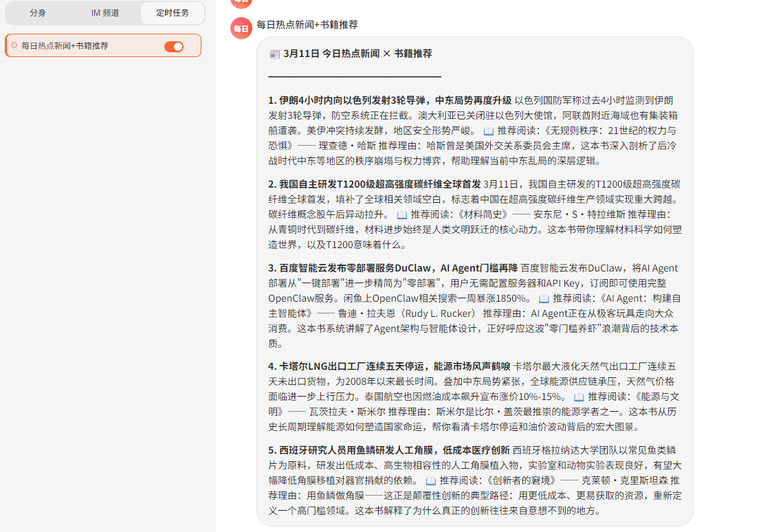Viewport: 761px width, 532px height.
Task: Click the 每日热点新闻+书籍推荐 sender name above message
Action: [x=307, y=25]
